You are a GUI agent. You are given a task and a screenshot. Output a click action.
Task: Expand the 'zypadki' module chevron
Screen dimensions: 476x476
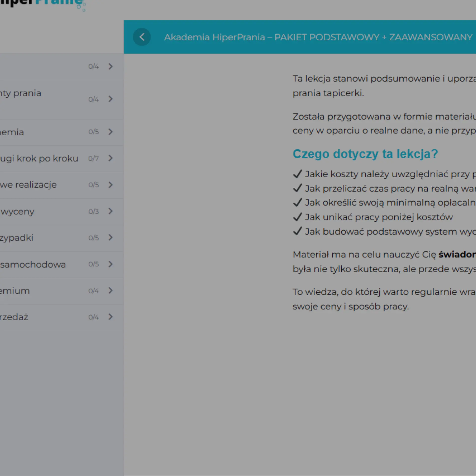click(111, 238)
